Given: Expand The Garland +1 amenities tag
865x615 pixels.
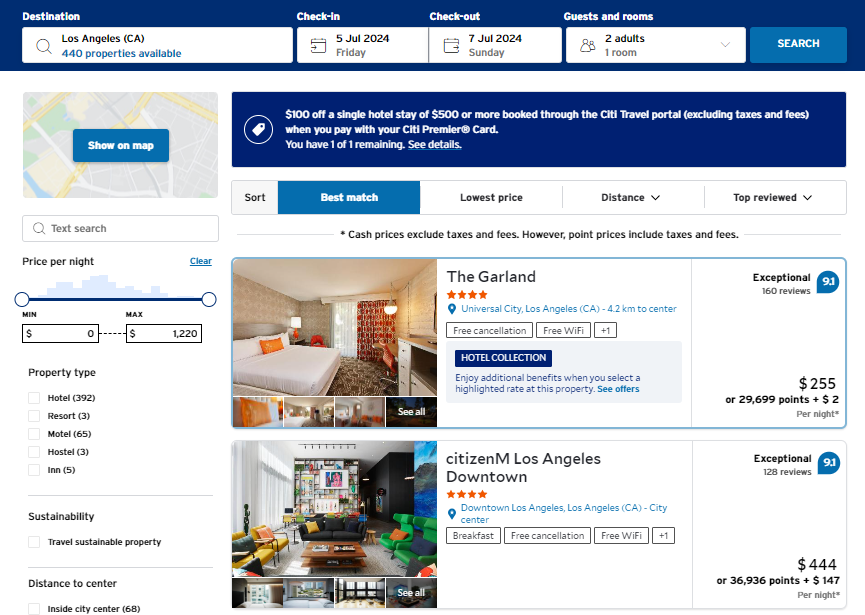Looking at the screenshot, I should (x=606, y=330).
